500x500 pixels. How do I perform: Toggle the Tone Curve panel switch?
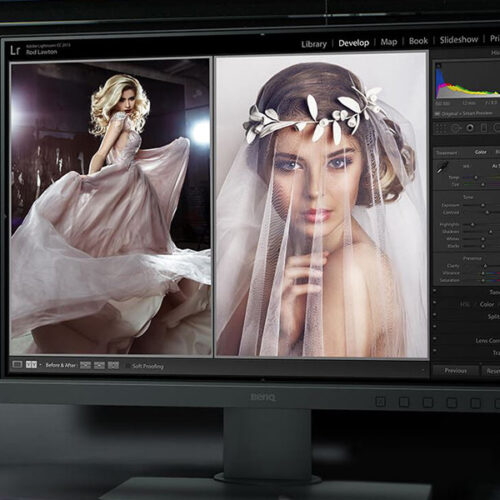tap(435, 291)
